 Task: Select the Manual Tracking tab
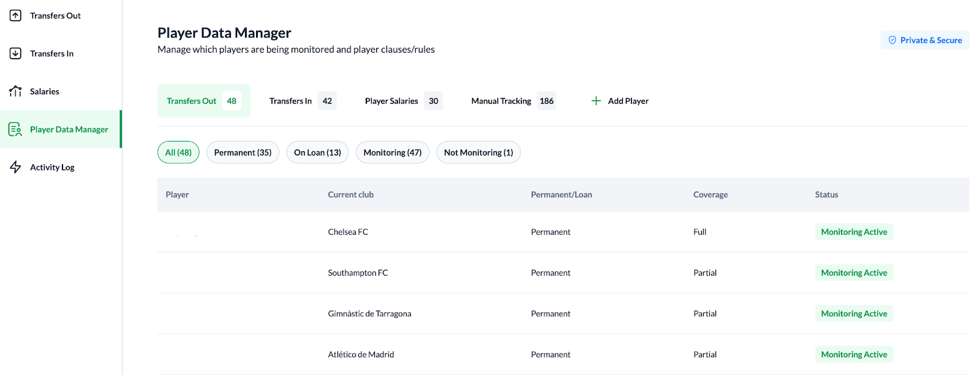point(513,101)
